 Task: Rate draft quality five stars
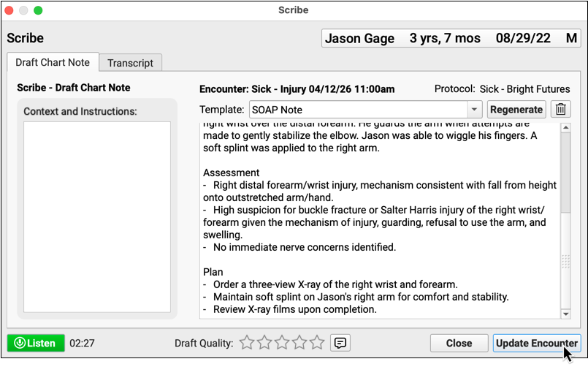click(317, 343)
